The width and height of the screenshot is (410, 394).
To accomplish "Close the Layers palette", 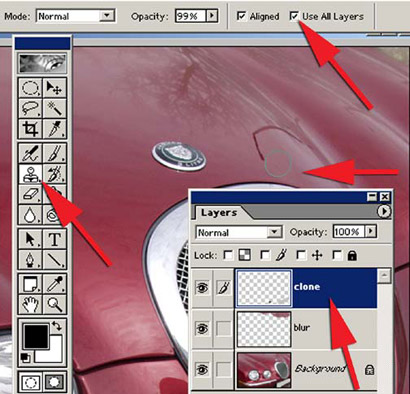I will 385,197.
